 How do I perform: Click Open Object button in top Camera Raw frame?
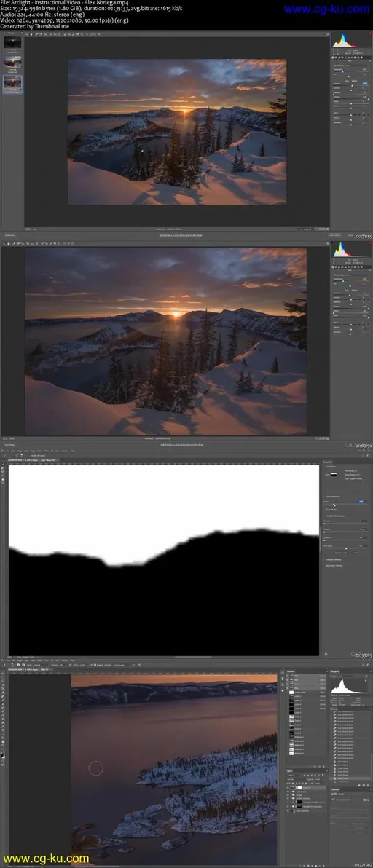pos(335,234)
